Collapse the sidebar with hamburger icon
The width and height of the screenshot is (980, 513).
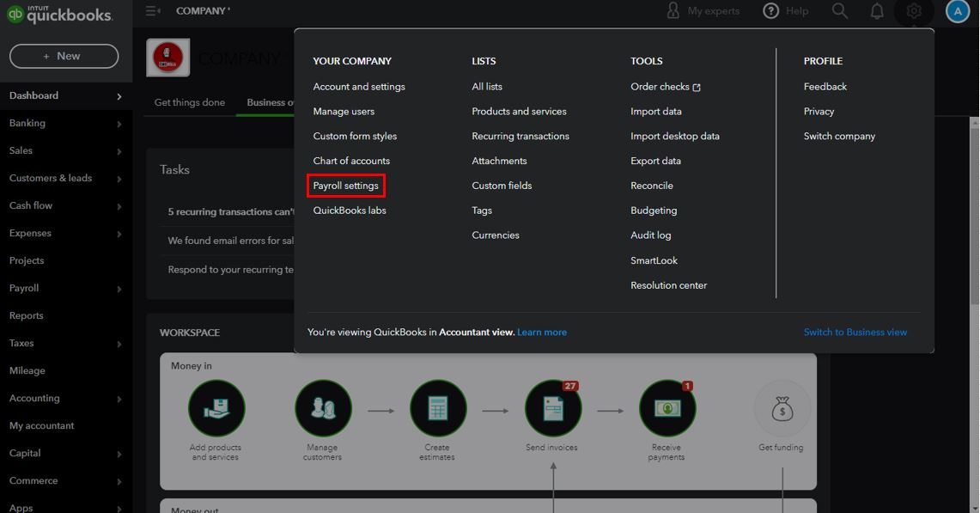(x=153, y=11)
